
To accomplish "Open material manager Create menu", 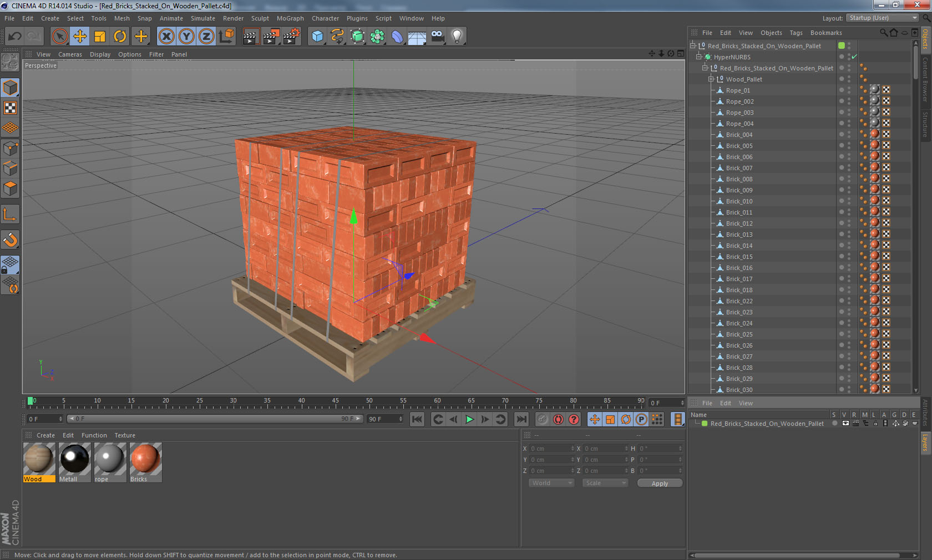I will coord(45,435).
